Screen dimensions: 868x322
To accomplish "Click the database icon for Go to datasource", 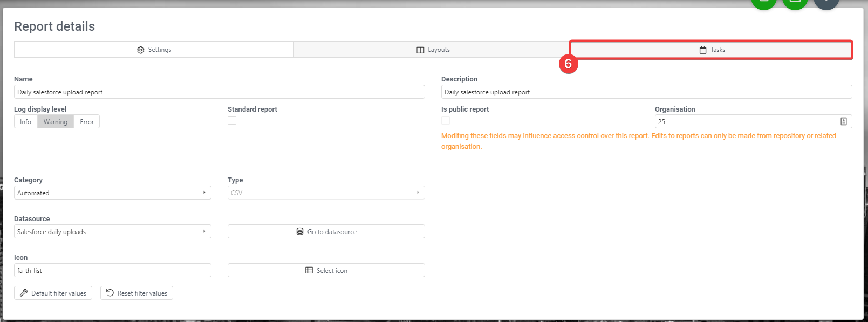I will point(300,231).
